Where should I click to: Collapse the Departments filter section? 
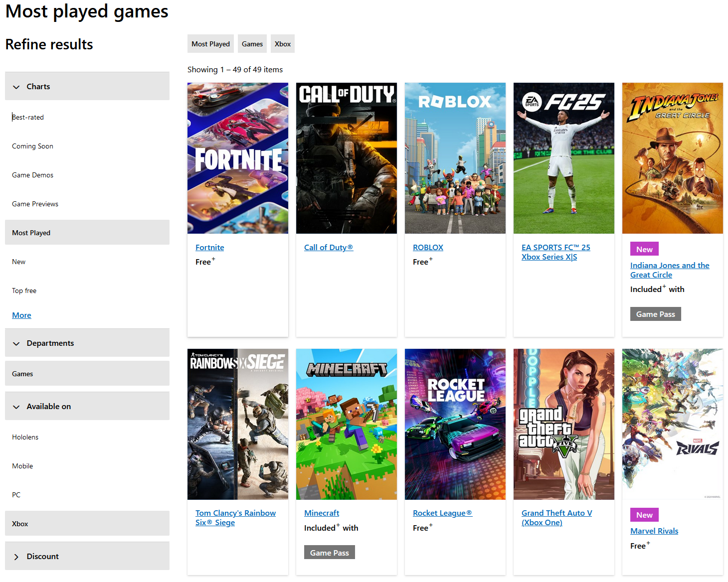click(87, 343)
